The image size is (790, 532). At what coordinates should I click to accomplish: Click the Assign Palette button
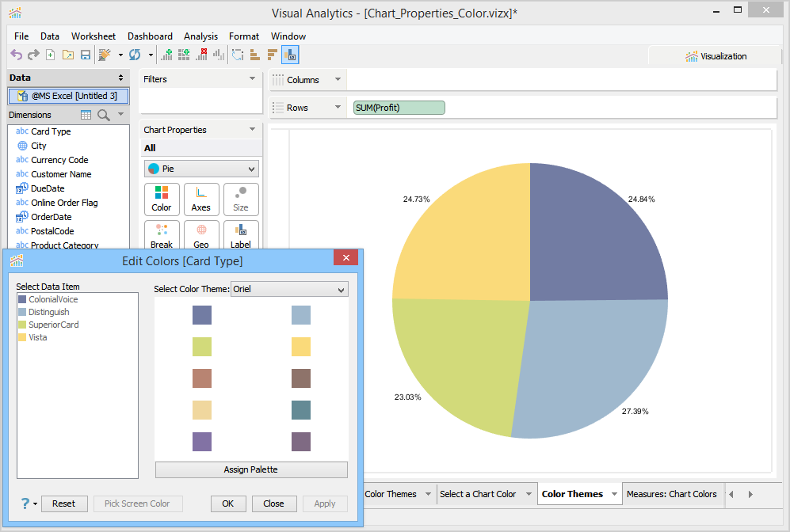250,469
